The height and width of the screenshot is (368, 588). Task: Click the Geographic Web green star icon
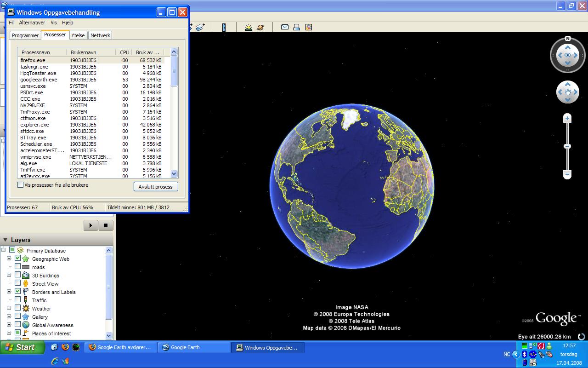26,259
